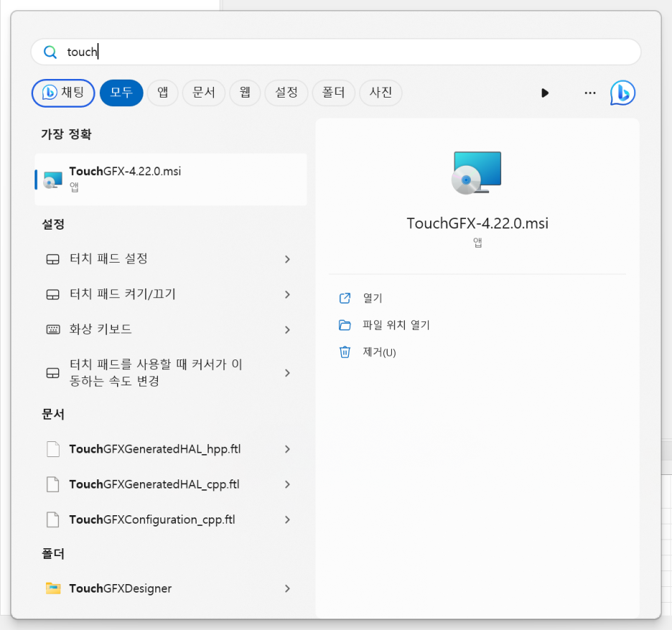
Task: Select the 설정 filter tab
Action: 286,93
